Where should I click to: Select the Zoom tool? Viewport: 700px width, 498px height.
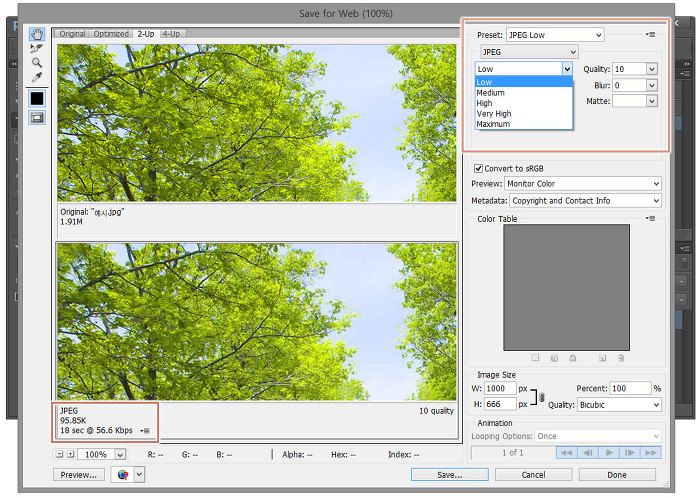(37, 62)
